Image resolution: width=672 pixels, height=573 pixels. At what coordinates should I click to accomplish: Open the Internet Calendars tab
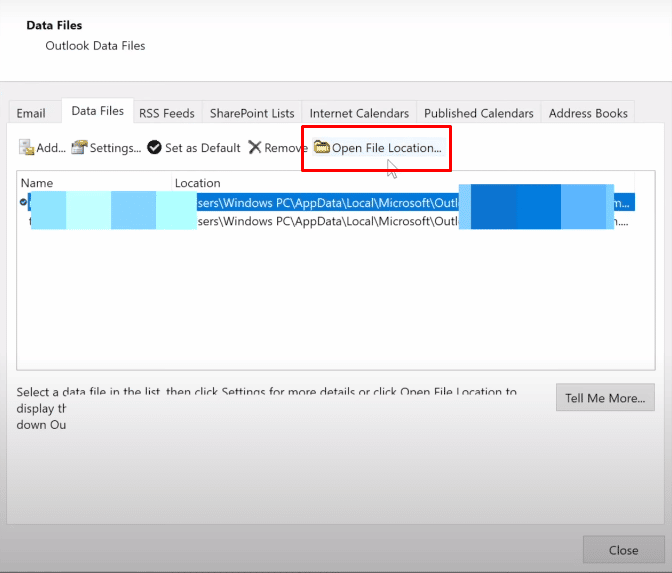[x=359, y=113]
